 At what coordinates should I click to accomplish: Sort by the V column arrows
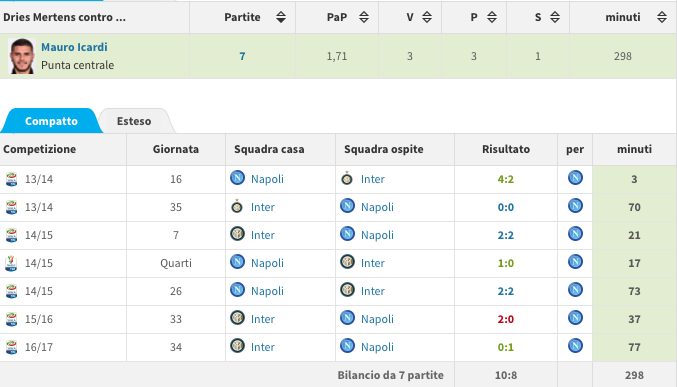click(427, 17)
